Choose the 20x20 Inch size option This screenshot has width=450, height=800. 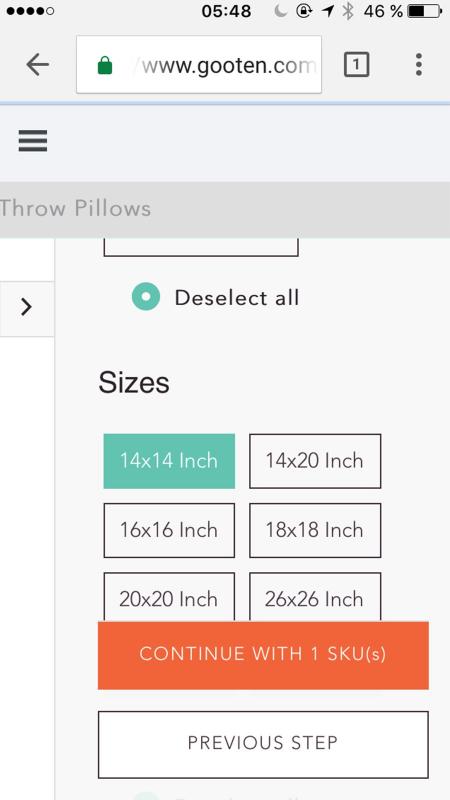click(169, 597)
